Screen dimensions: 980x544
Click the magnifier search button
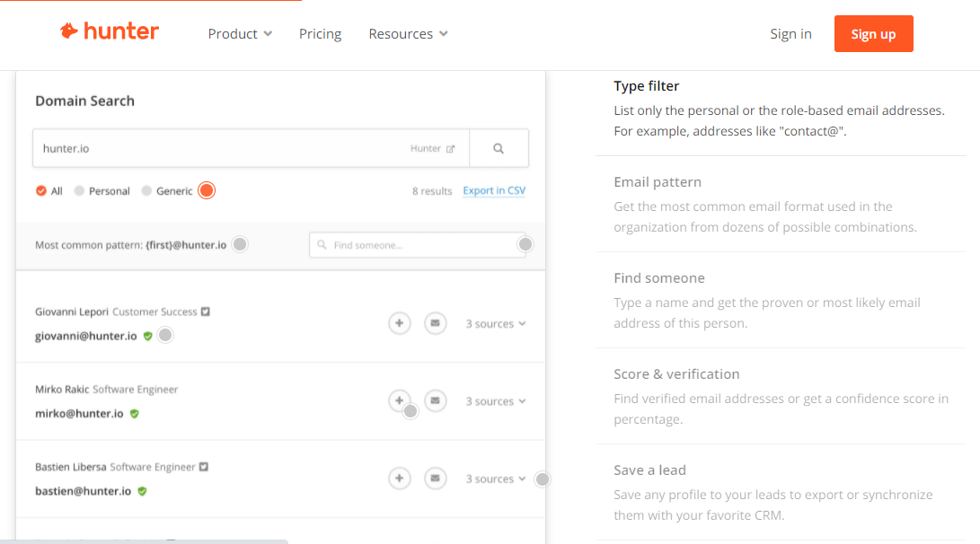(499, 148)
